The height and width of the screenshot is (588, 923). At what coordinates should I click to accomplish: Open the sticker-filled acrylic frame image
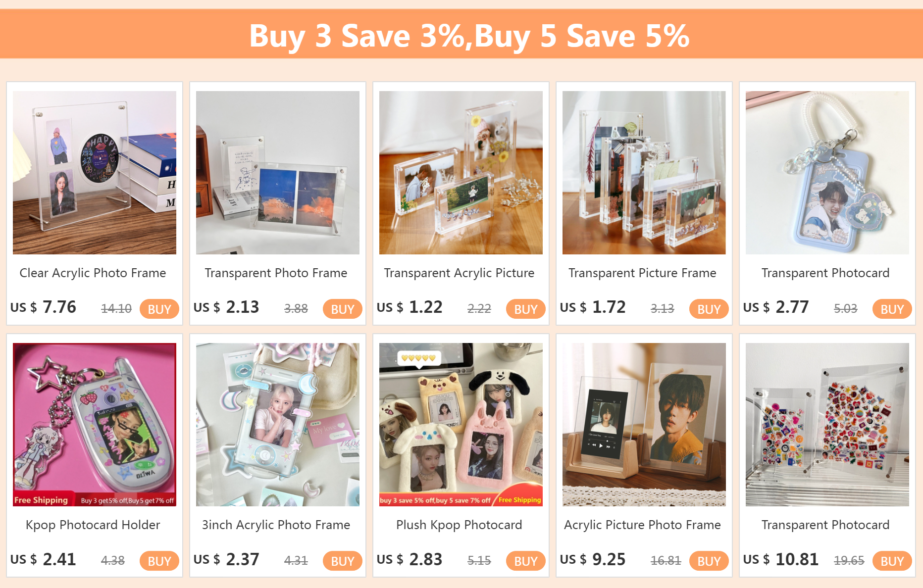coord(827,425)
